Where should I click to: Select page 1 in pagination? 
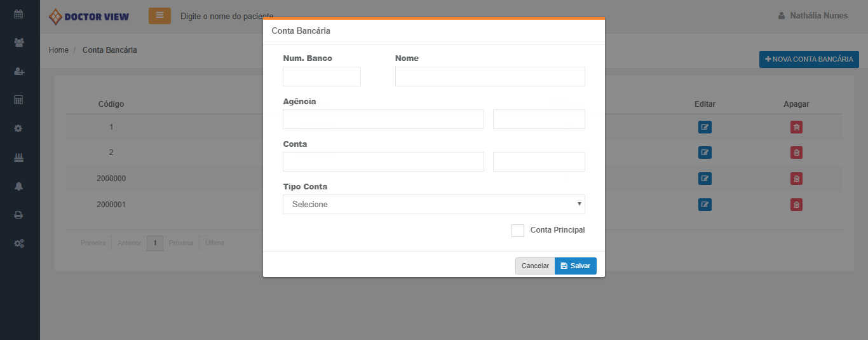pyautogui.click(x=155, y=243)
